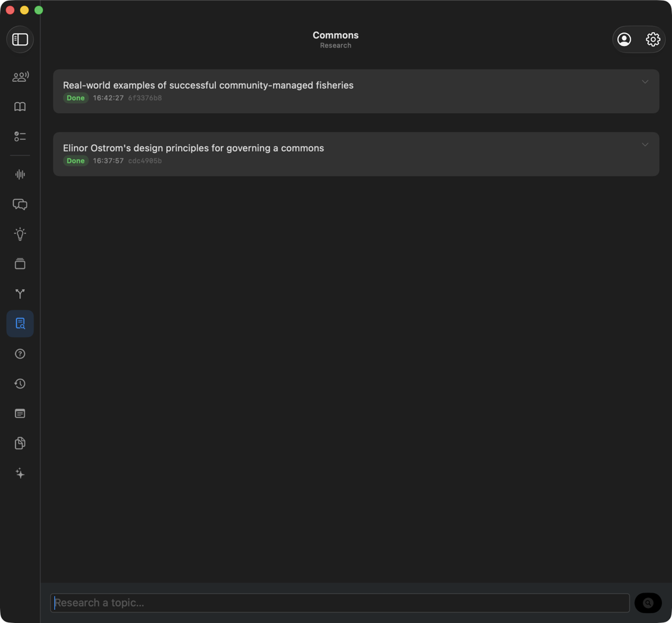Click the green window zoom button
The width and height of the screenshot is (672, 623).
coord(39,11)
